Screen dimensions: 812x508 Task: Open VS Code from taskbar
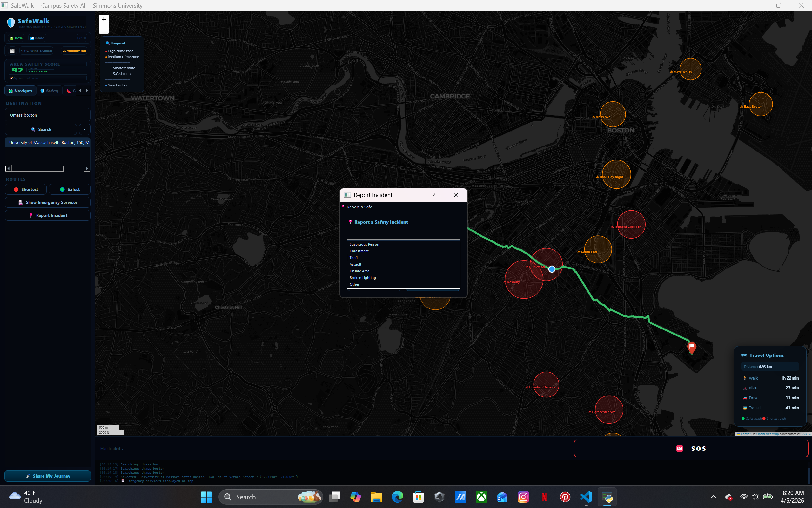pyautogui.click(x=586, y=497)
